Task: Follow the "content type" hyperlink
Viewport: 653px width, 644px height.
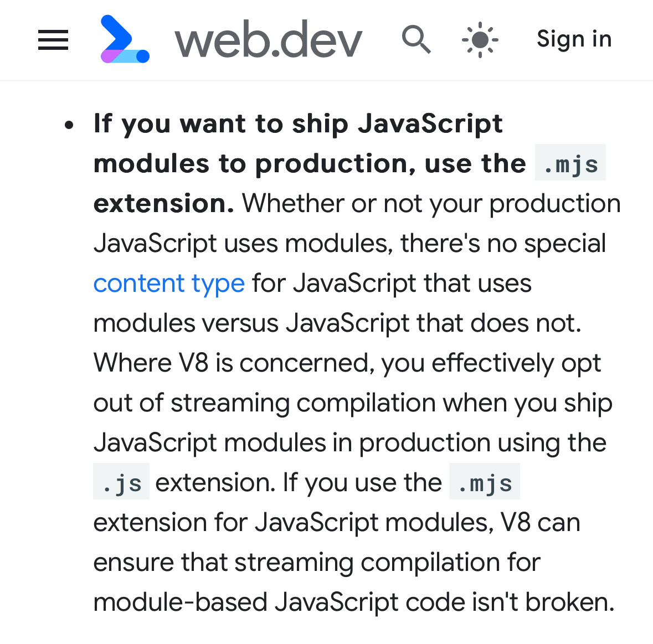Action: click(169, 284)
